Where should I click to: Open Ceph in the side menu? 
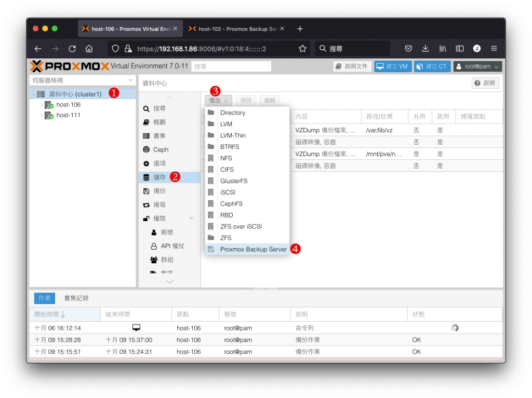pos(170,149)
